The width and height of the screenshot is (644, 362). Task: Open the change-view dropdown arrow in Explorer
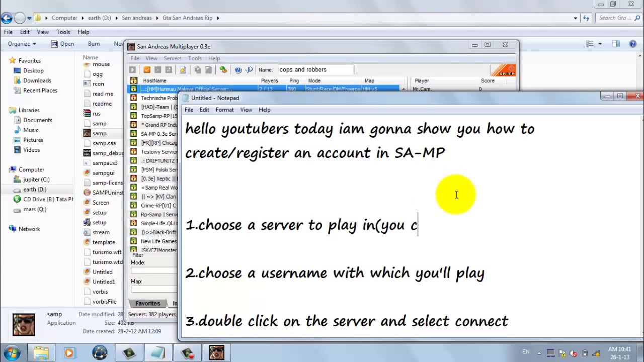point(600,44)
